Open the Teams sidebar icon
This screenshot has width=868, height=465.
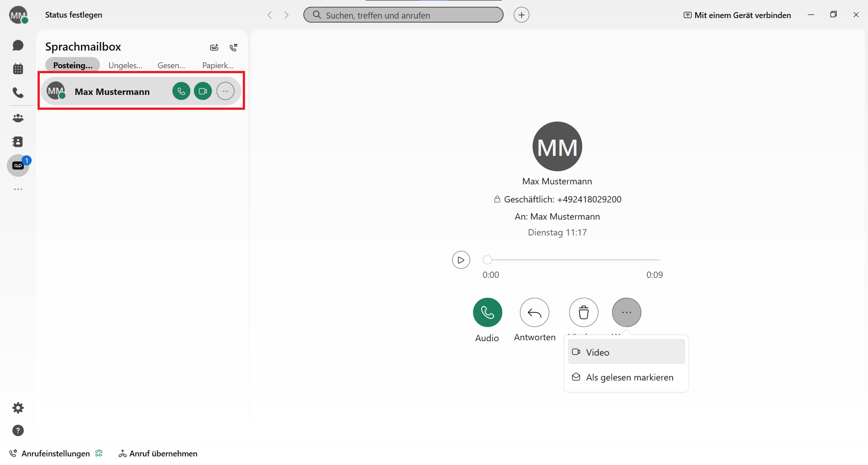coord(18,118)
